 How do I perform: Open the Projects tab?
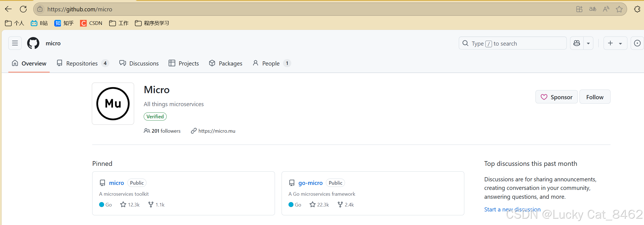(184, 63)
